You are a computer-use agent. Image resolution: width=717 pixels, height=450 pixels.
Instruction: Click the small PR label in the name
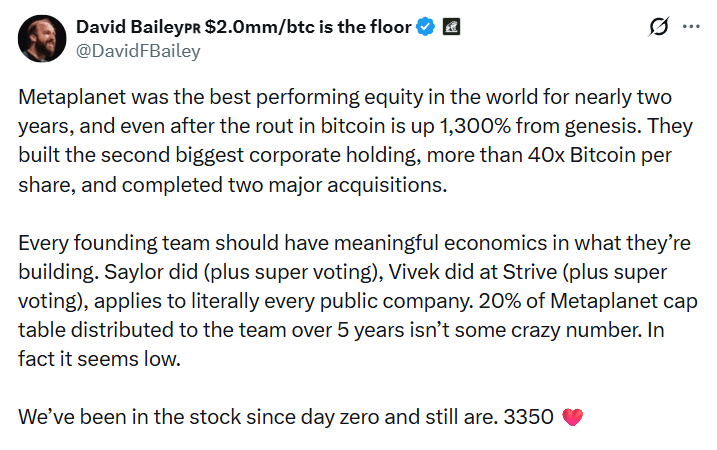(192, 29)
